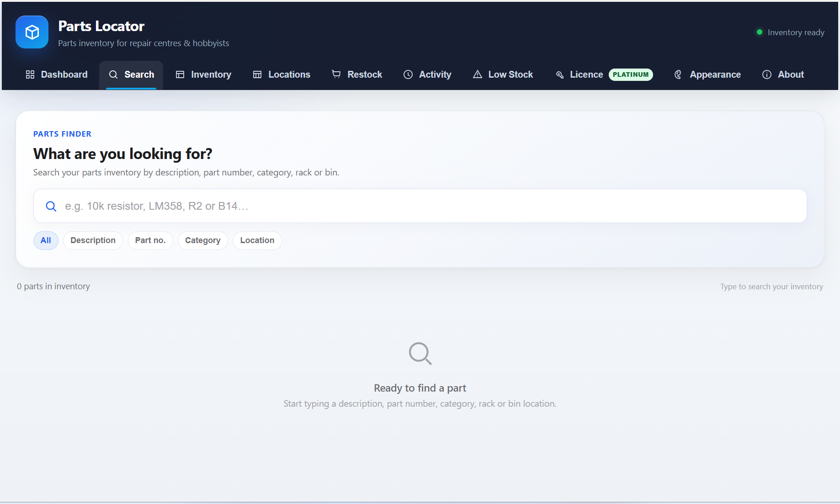The width and height of the screenshot is (840, 504).
Task: Click the Search tab magnifier icon
Action: 113,74
